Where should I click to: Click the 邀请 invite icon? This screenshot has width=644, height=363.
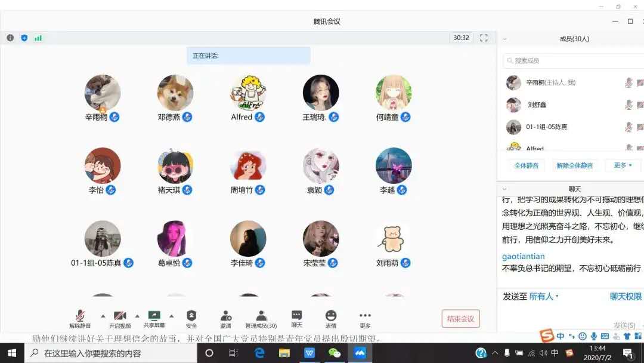[x=225, y=318]
